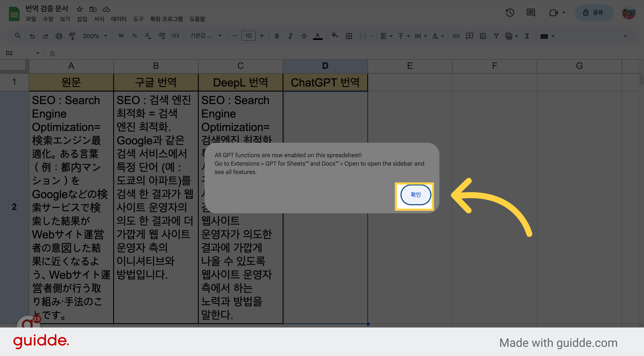Click the 확인 button in the dialog
This screenshot has height=356, width=644.
(415, 195)
